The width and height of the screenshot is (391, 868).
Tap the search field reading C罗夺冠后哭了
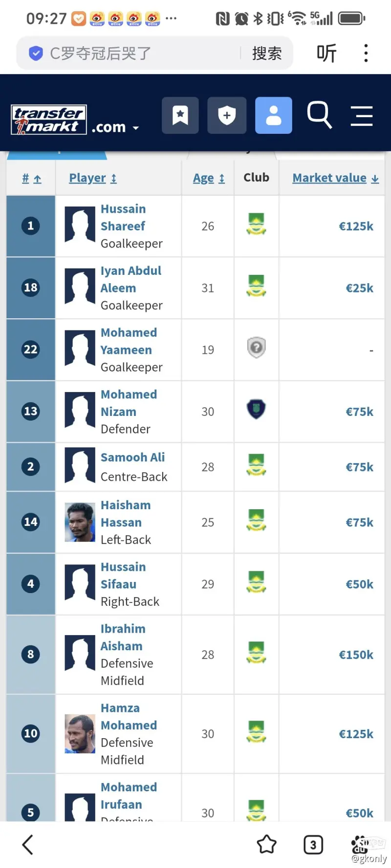click(x=132, y=53)
